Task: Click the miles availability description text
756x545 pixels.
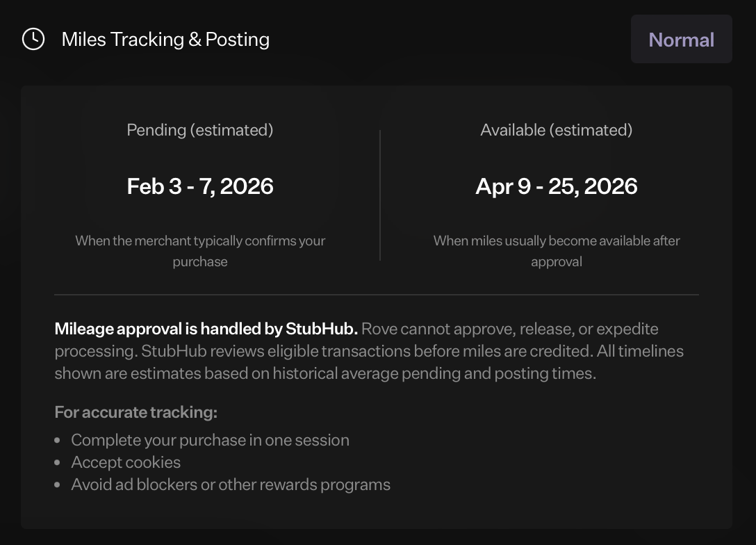Action: (x=557, y=250)
